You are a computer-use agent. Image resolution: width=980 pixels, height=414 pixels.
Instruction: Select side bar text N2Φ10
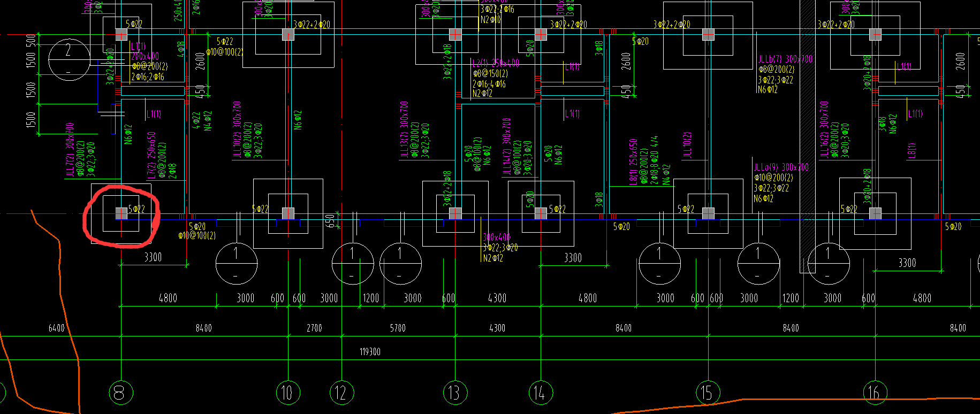pos(491,19)
